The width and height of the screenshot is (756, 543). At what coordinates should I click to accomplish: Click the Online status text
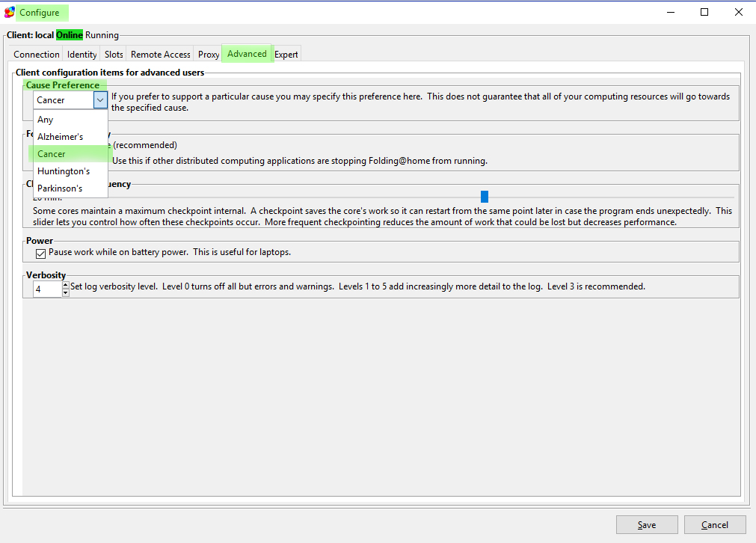(x=70, y=34)
